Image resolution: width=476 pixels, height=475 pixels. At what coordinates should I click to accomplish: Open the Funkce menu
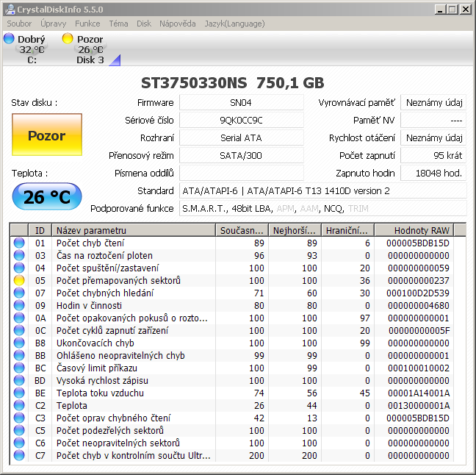(x=87, y=24)
